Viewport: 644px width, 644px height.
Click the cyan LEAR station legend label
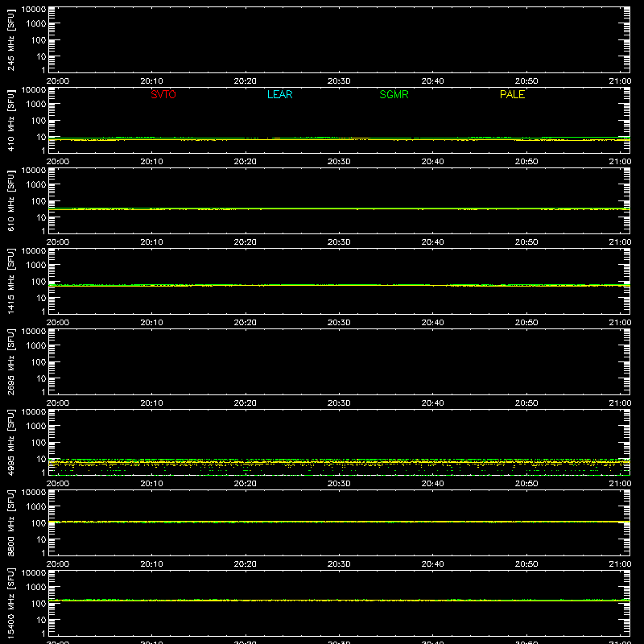coord(279,94)
